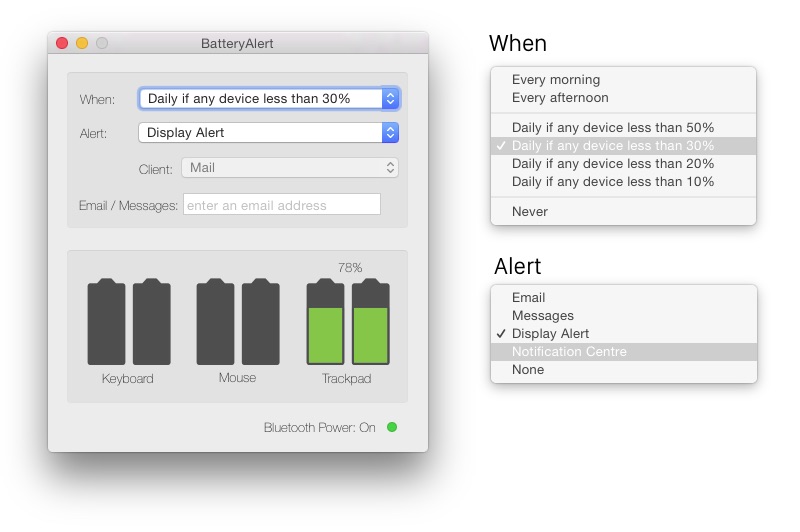Choose Daily if any device less than 20%
The image size is (800, 532).
[x=623, y=163]
